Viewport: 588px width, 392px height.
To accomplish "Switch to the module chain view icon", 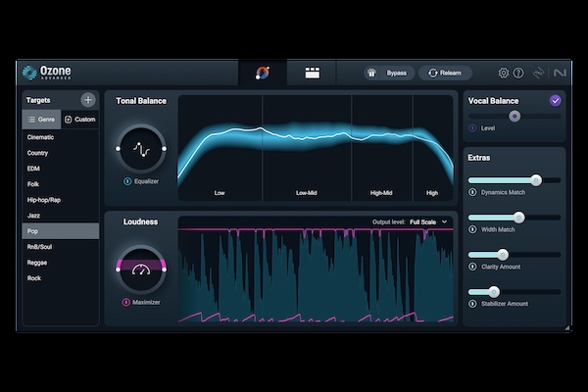I will point(312,73).
